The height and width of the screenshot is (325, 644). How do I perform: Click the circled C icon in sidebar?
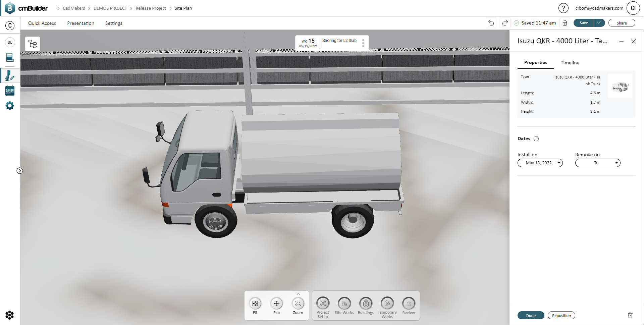pos(10,25)
